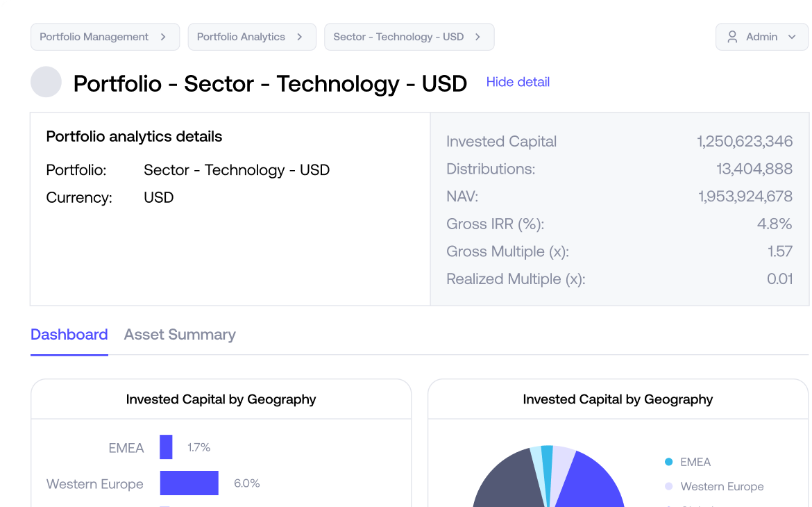
Task: Click the Western Europe bar
Action: pos(189,483)
